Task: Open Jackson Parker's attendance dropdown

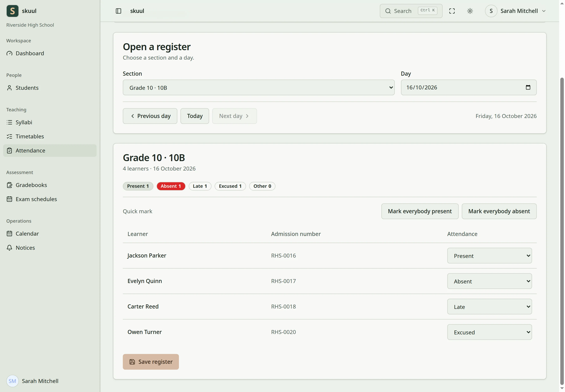Action: pos(489,255)
